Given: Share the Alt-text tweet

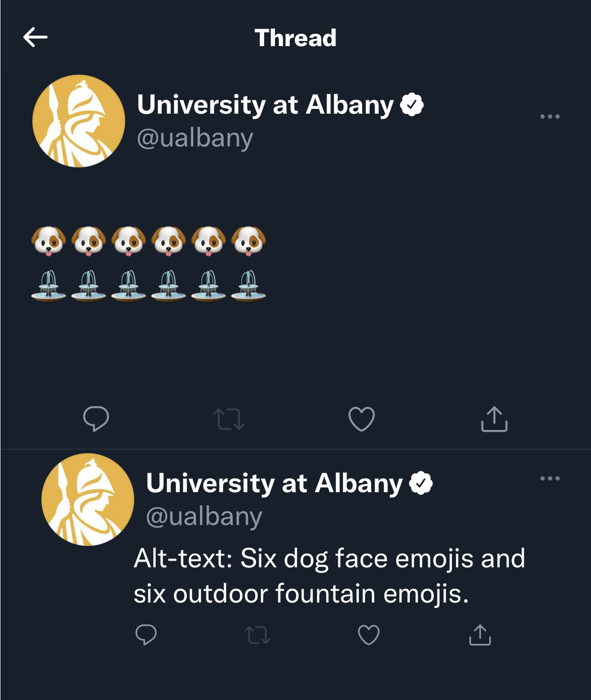Looking at the screenshot, I should tap(480, 635).
